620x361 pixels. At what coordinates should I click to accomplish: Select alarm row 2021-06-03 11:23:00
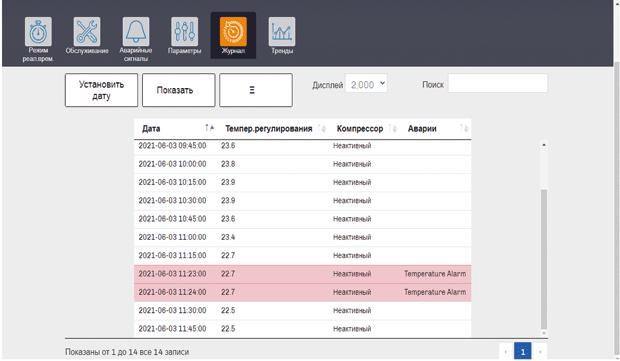302,274
